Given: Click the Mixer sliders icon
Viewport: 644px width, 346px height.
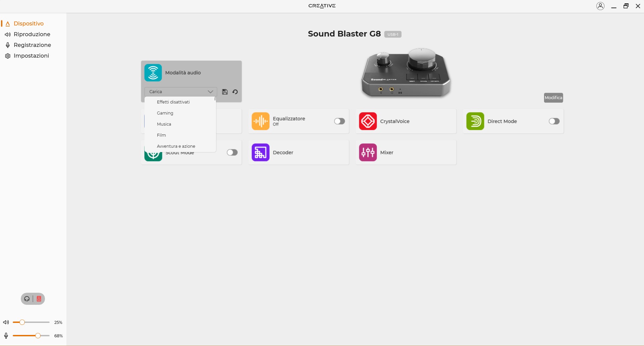Looking at the screenshot, I should [x=368, y=152].
